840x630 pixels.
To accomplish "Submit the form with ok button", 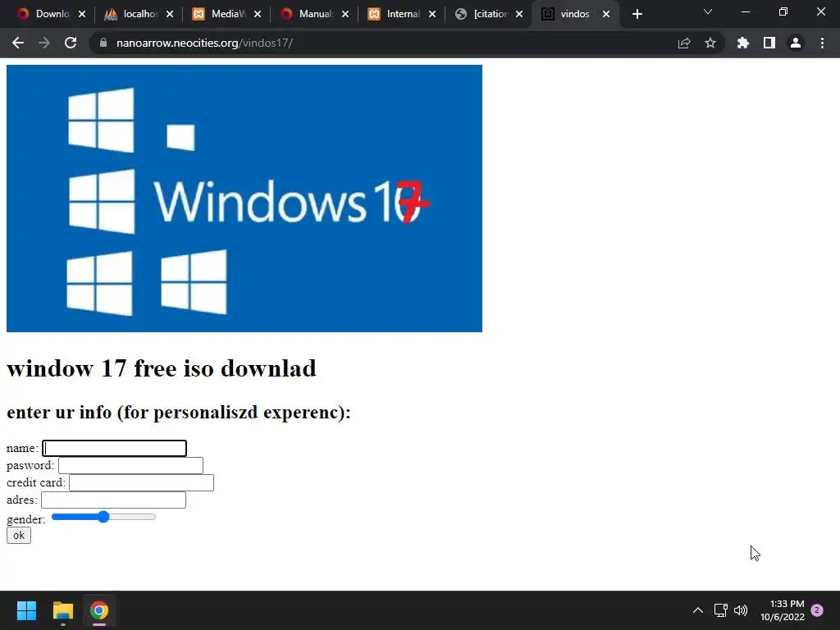I will (19, 535).
